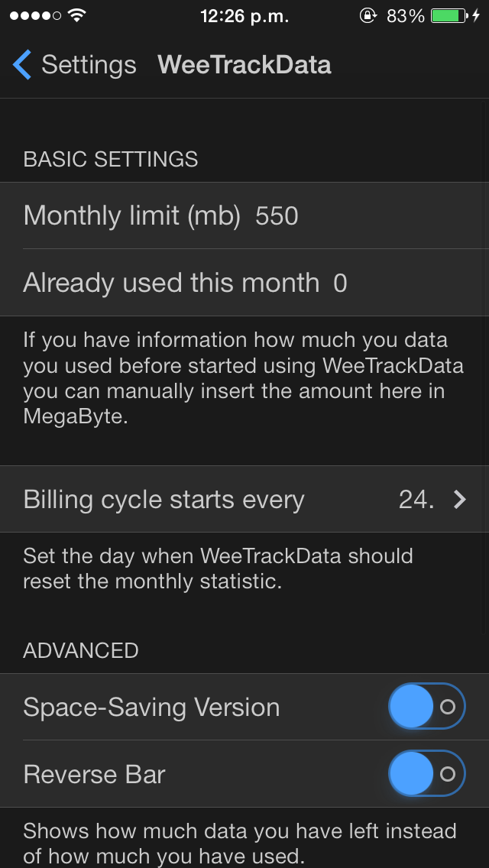Open Billing cycle starts every chevron
Image resolution: width=489 pixels, height=868 pixels.
(459, 500)
